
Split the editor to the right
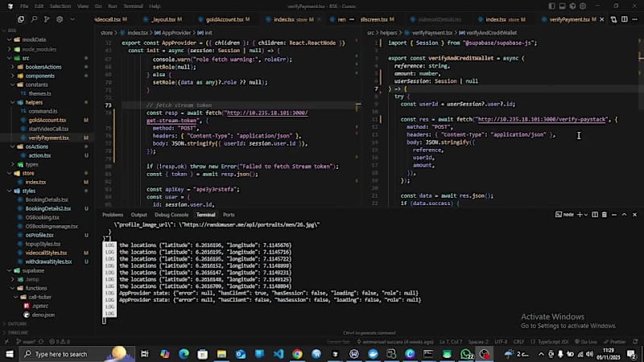[625, 19]
